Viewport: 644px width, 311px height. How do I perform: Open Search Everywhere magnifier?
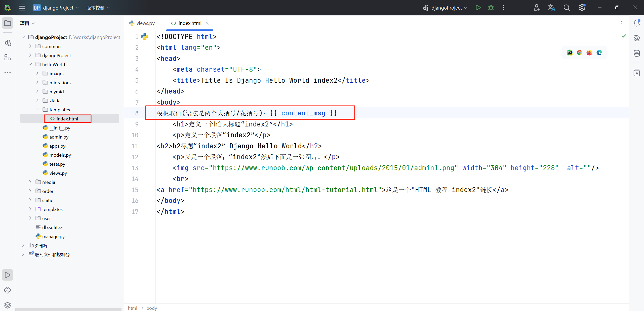[567, 8]
